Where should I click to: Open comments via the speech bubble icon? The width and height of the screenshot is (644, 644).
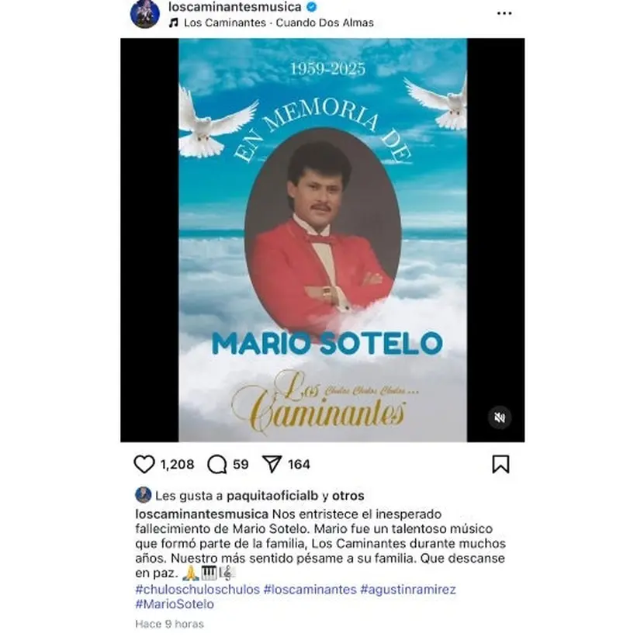[217, 464]
